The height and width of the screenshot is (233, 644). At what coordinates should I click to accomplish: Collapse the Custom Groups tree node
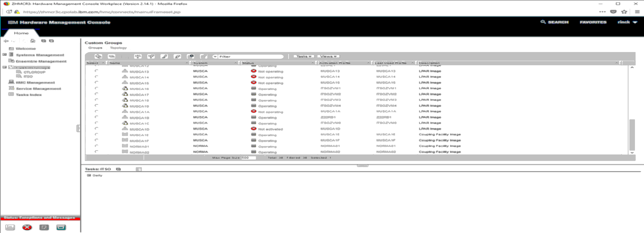(x=4, y=67)
